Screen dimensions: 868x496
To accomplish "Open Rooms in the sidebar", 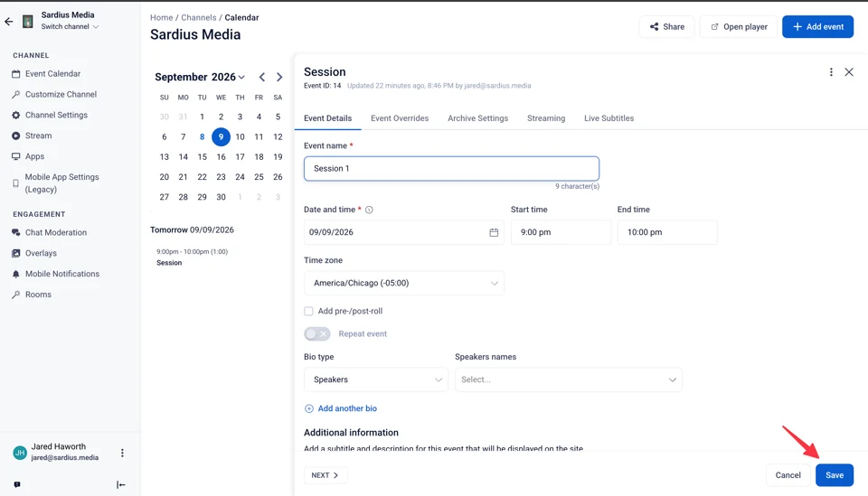I will pyautogui.click(x=38, y=295).
